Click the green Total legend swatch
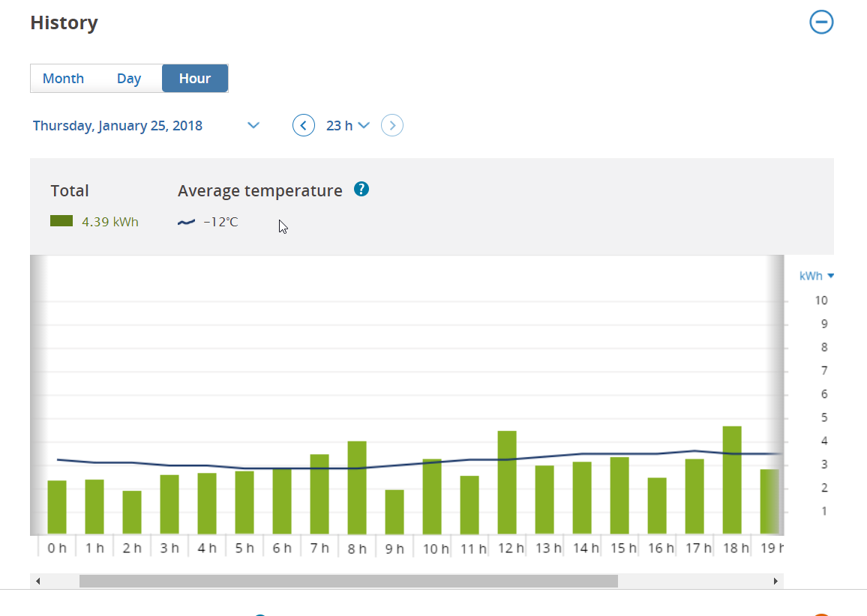This screenshot has height=616, width=867. coord(61,221)
